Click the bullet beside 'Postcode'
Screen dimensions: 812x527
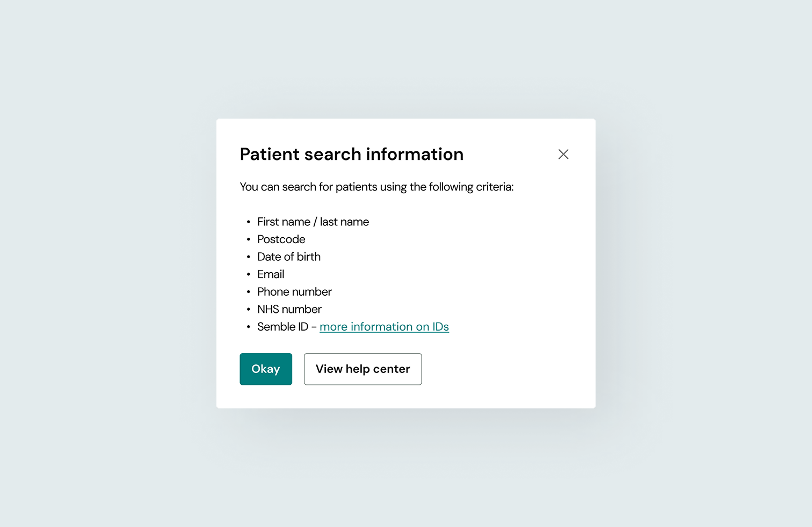(x=249, y=239)
